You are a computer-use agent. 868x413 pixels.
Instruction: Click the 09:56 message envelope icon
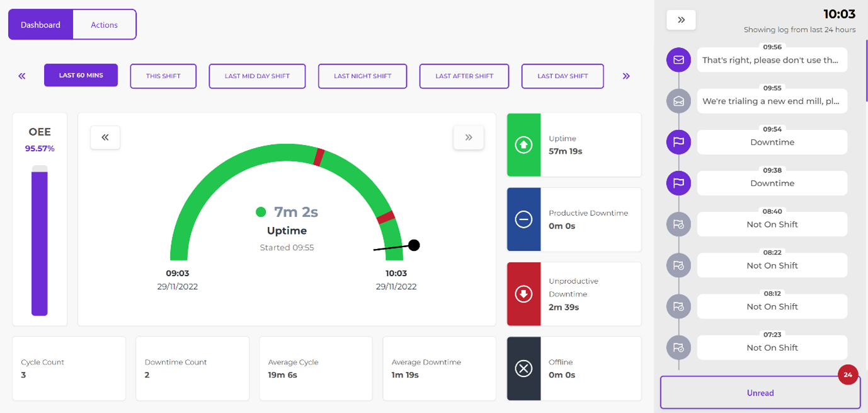click(x=678, y=60)
